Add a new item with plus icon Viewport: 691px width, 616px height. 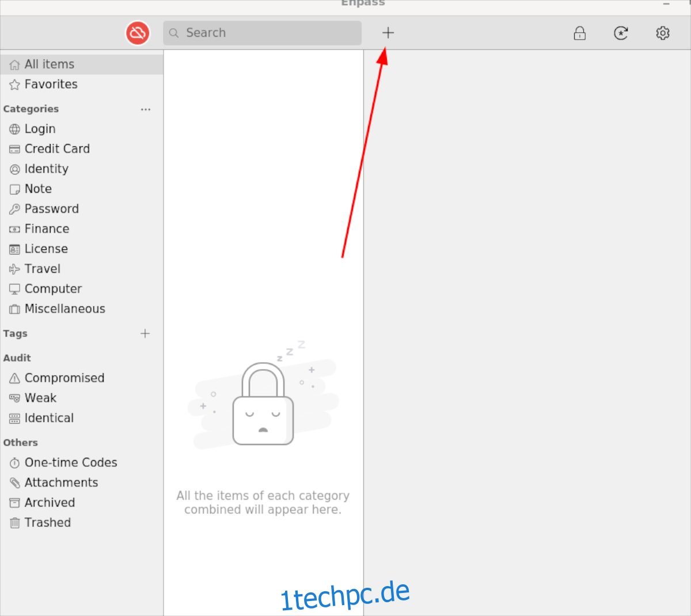(x=388, y=33)
